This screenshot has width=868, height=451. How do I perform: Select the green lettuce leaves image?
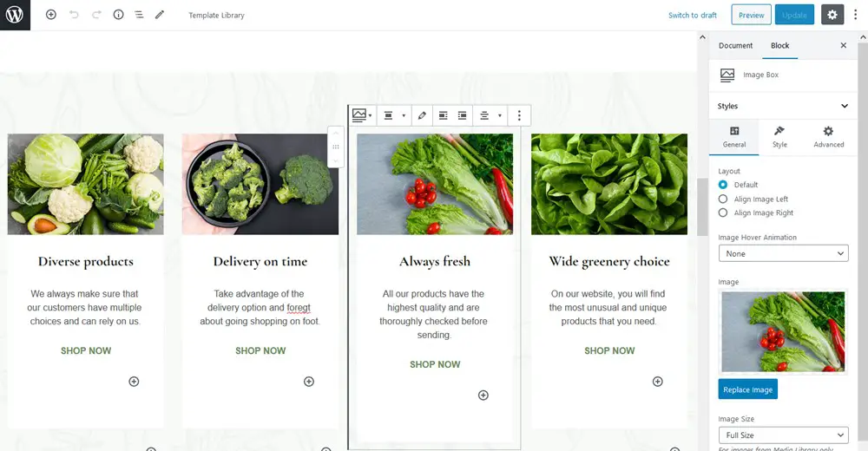tap(609, 184)
